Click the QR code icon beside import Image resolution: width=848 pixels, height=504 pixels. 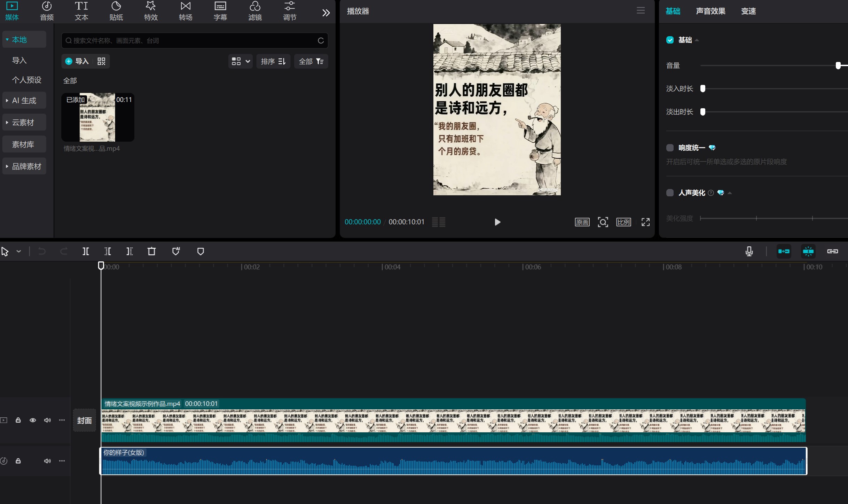pos(101,61)
